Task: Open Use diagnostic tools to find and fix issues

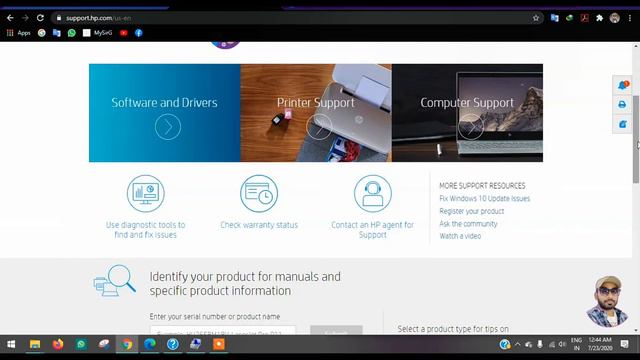Action: pos(146,230)
